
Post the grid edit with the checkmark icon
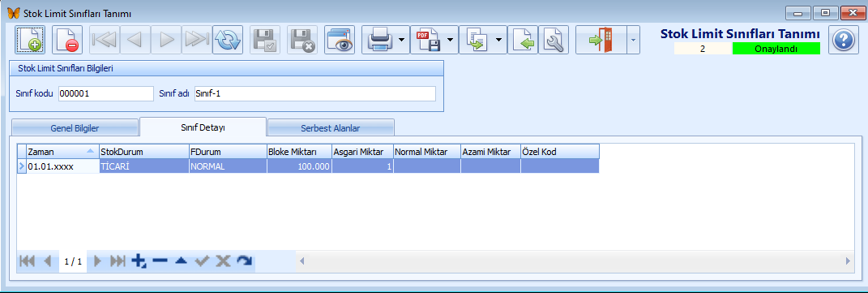tap(202, 261)
